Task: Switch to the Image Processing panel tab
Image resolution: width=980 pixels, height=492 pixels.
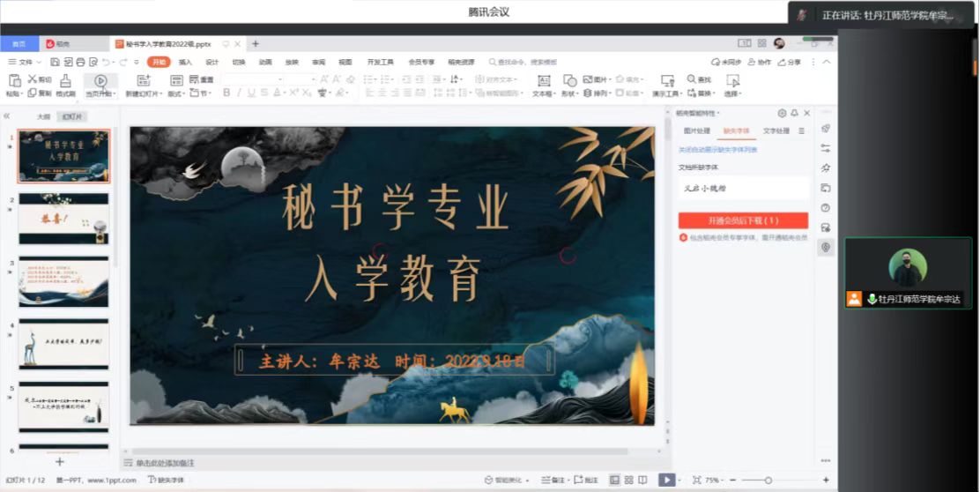Action: tap(696, 130)
